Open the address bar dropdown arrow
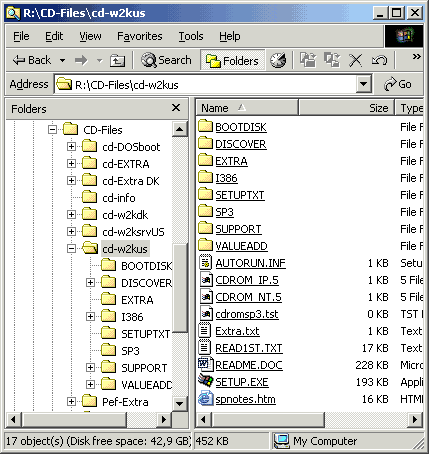Viewport: 429px width, 454px height. 363,84
